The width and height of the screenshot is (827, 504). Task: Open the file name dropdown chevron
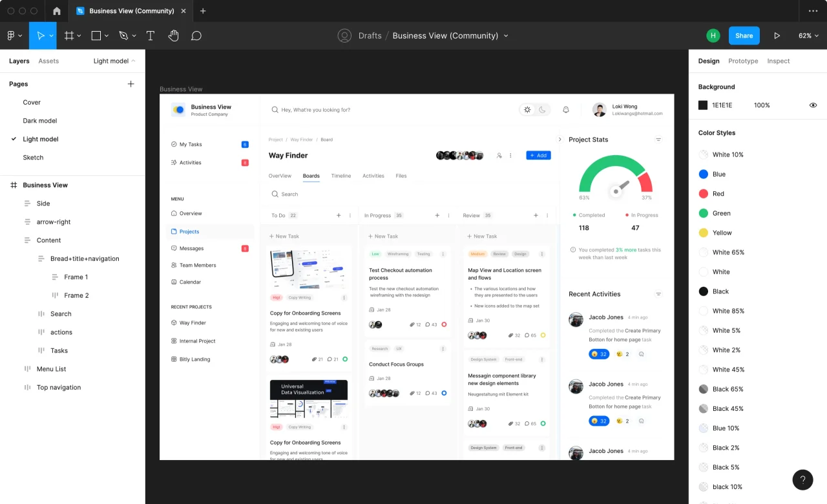coord(506,36)
